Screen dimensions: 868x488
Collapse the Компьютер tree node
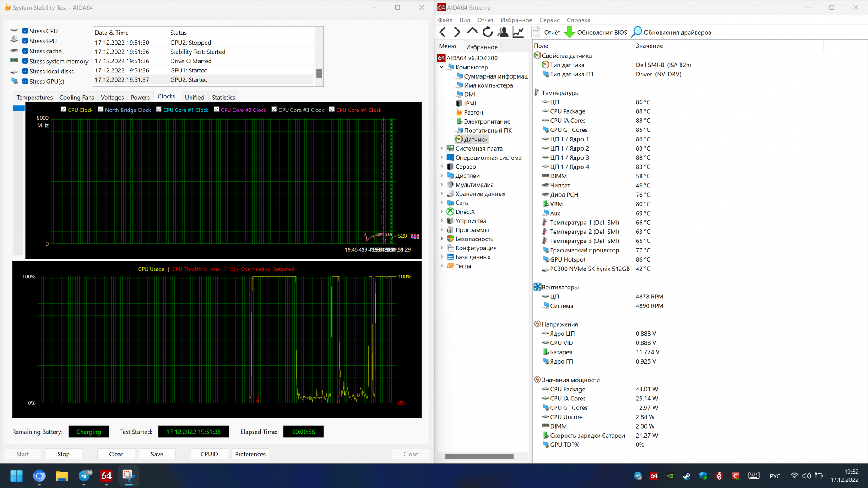(442, 67)
